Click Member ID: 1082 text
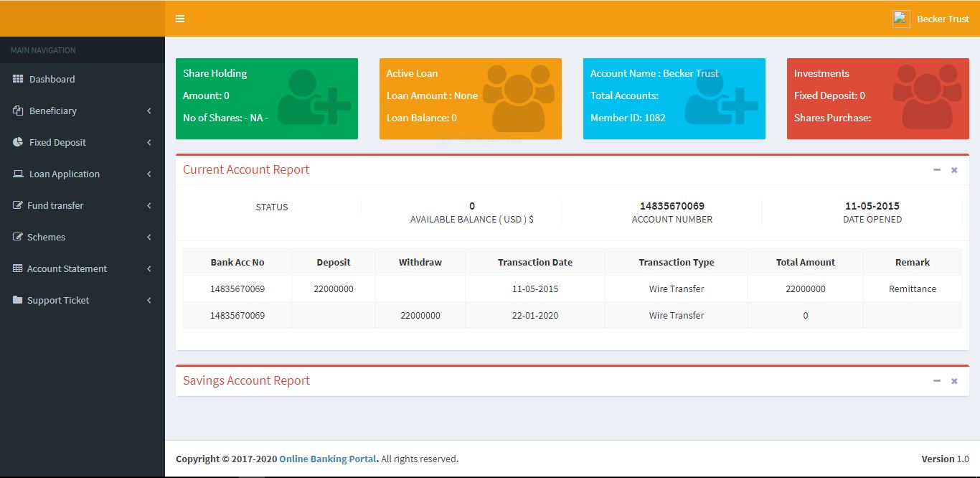The image size is (980, 478). 628,118
